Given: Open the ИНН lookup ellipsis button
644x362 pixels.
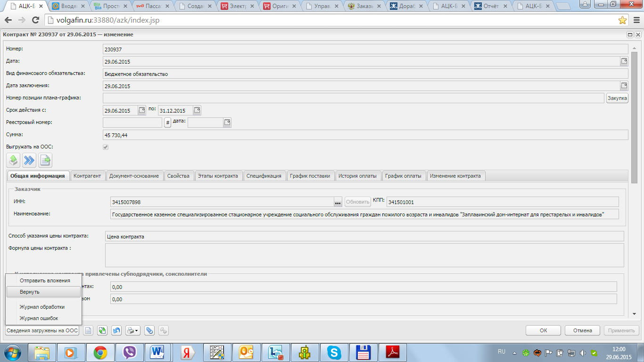Looking at the screenshot, I should click(x=338, y=202).
